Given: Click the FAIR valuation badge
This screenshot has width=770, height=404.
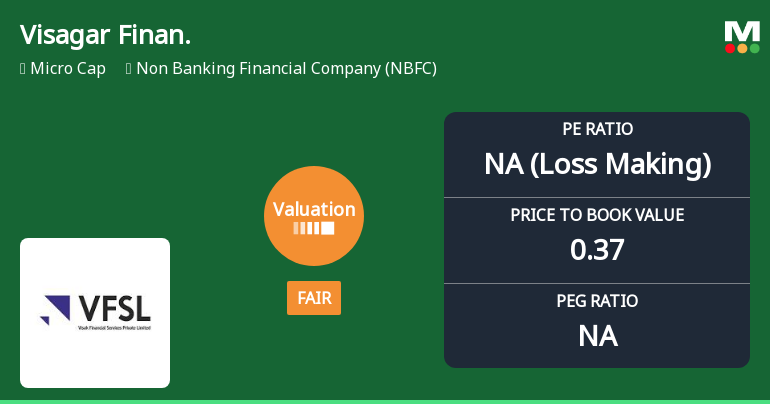Looking at the screenshot, I should [x=314, y=298].
